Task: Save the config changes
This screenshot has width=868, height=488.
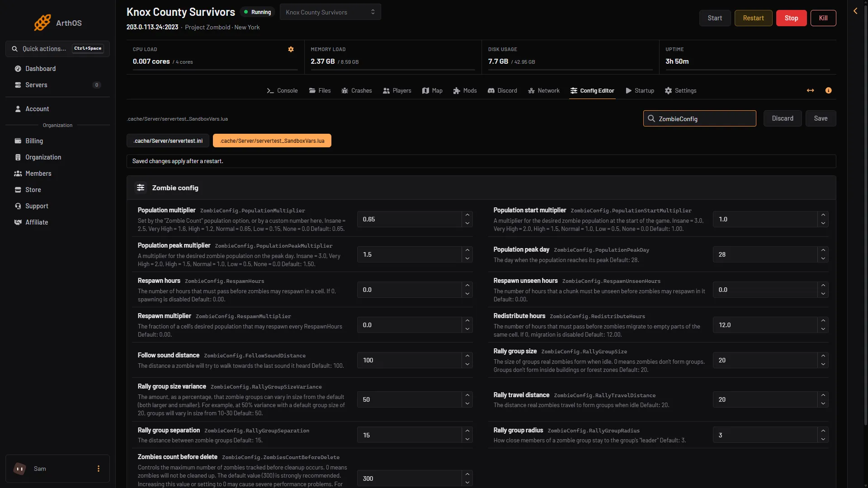Action: (821, 118)
